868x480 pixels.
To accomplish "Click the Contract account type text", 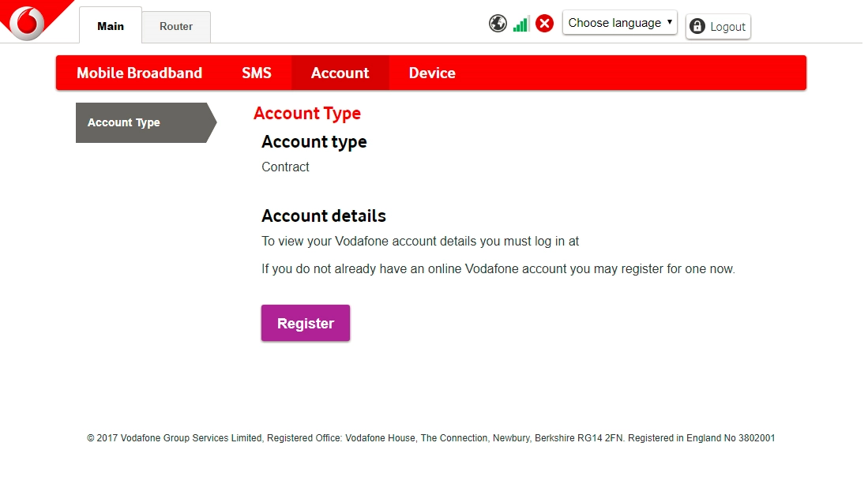I will pos(285,167).
